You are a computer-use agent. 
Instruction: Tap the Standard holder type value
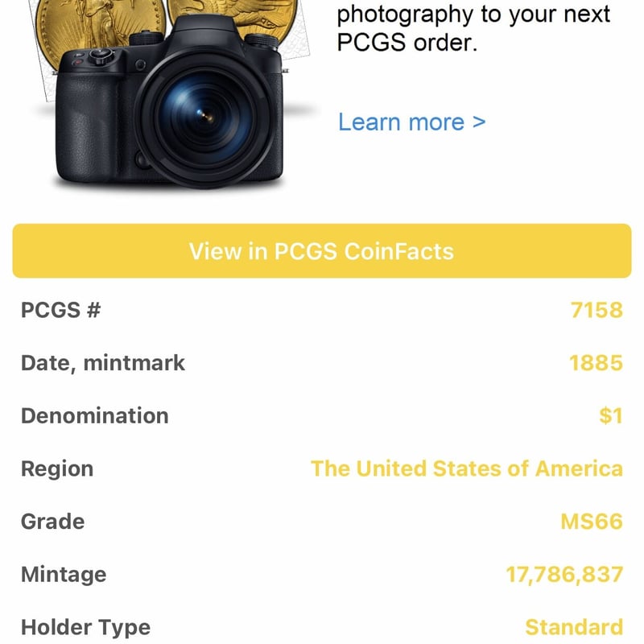574,627
